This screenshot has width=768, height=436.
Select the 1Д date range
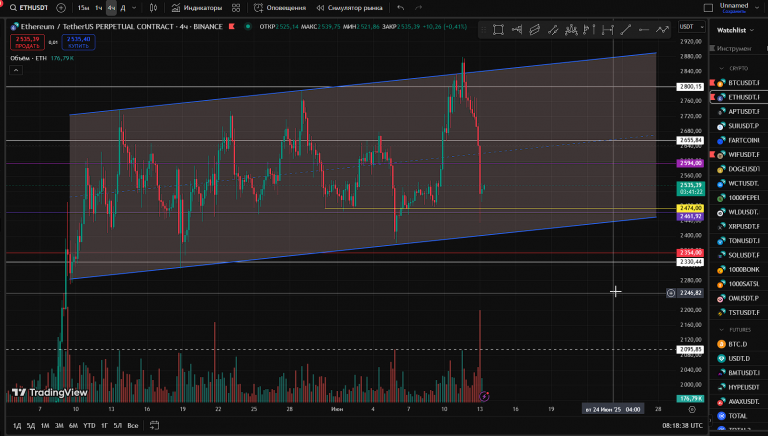[x=17, y=426]
